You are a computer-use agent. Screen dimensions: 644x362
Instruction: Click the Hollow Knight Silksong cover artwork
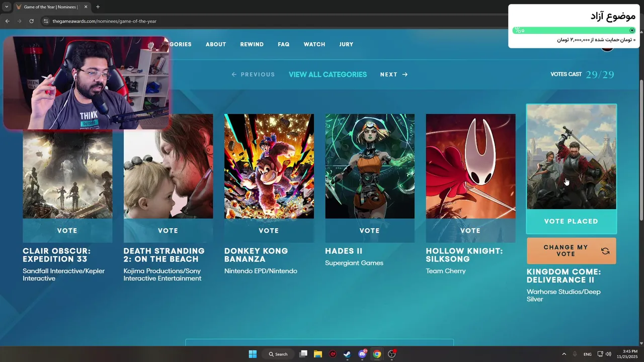pyautogui.click(x=470, y=166)
